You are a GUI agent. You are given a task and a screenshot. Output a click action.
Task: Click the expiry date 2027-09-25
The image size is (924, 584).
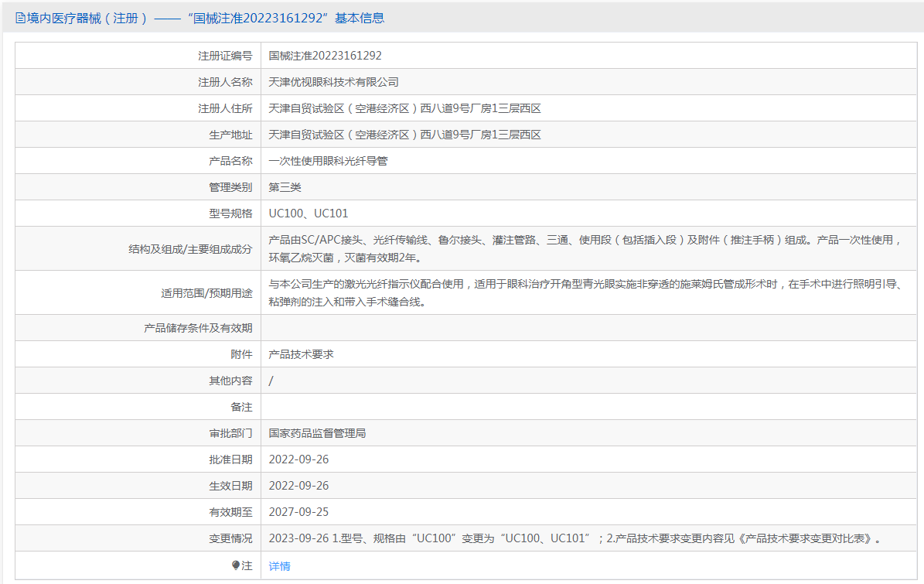point(298,512)
